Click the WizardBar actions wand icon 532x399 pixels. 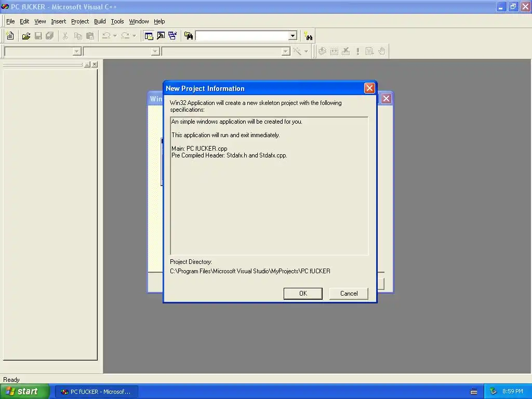pos(297,51)
